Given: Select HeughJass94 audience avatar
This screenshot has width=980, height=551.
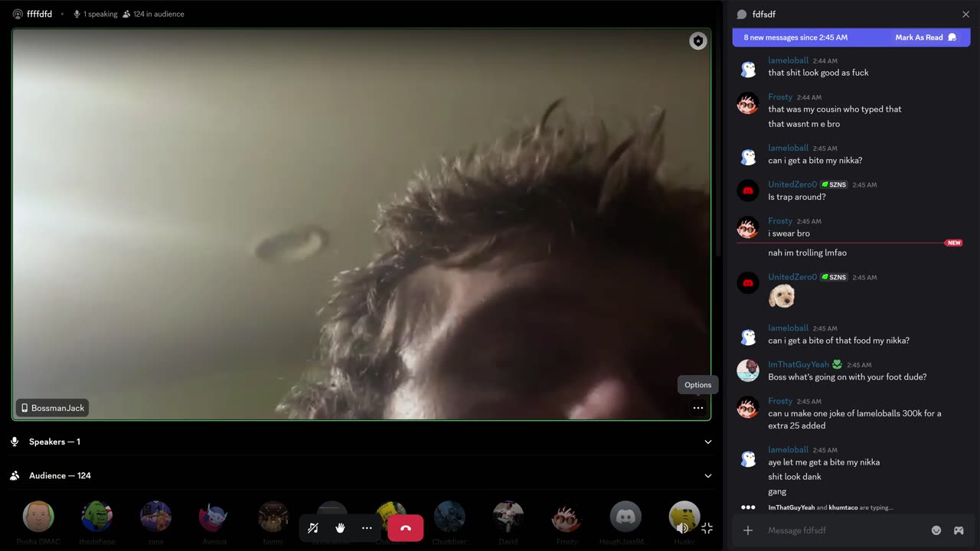Looking at the screenshot, I should 626,517.
